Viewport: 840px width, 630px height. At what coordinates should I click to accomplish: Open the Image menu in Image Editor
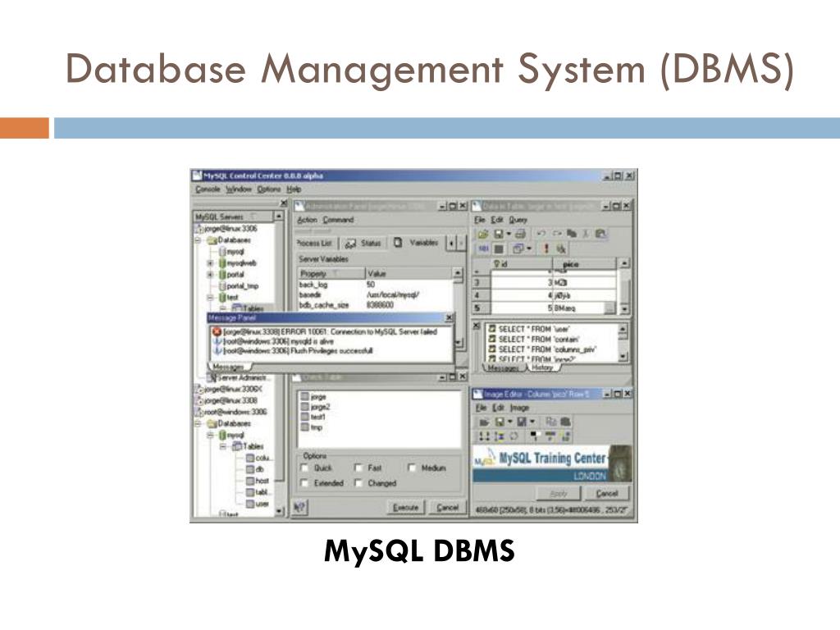pos(519,408)
